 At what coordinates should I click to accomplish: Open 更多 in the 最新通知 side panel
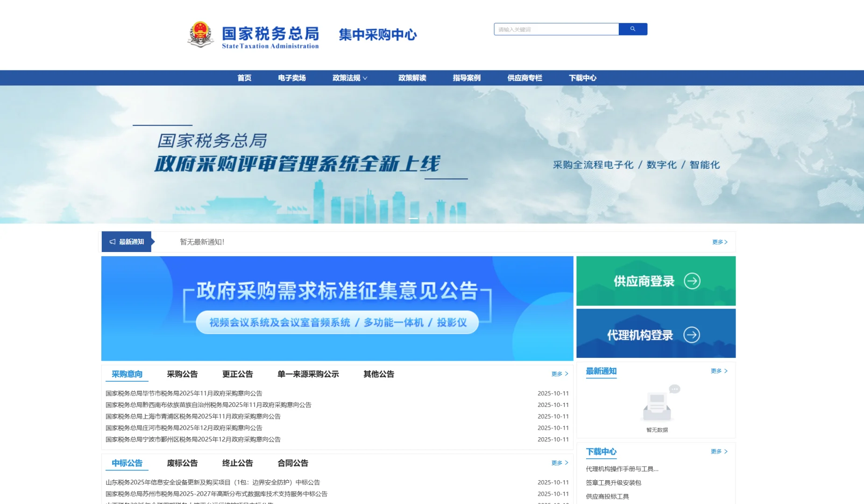pos(719,371)
